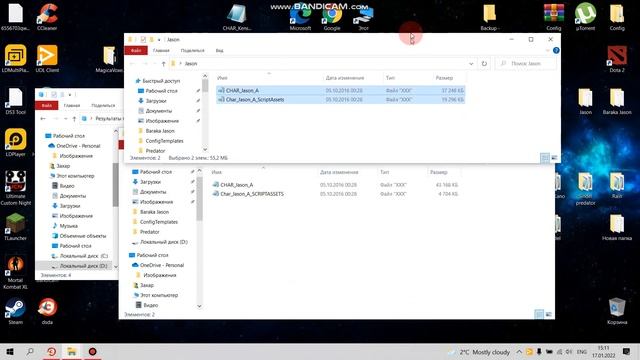Select the CHAR_Kens desktop file icon
640x360 pixels.
[237, 17]
